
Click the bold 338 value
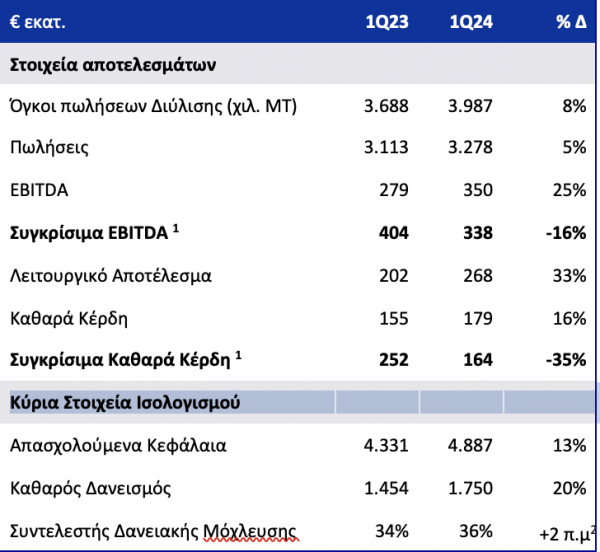click(x=478, y=233)
